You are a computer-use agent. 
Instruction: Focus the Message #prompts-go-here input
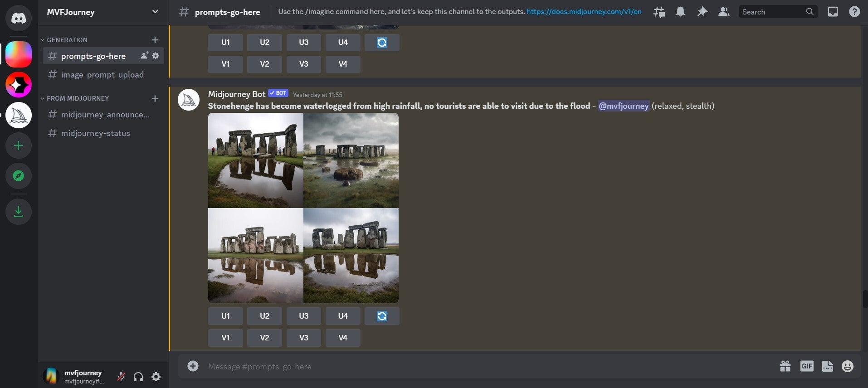[454, 366]
